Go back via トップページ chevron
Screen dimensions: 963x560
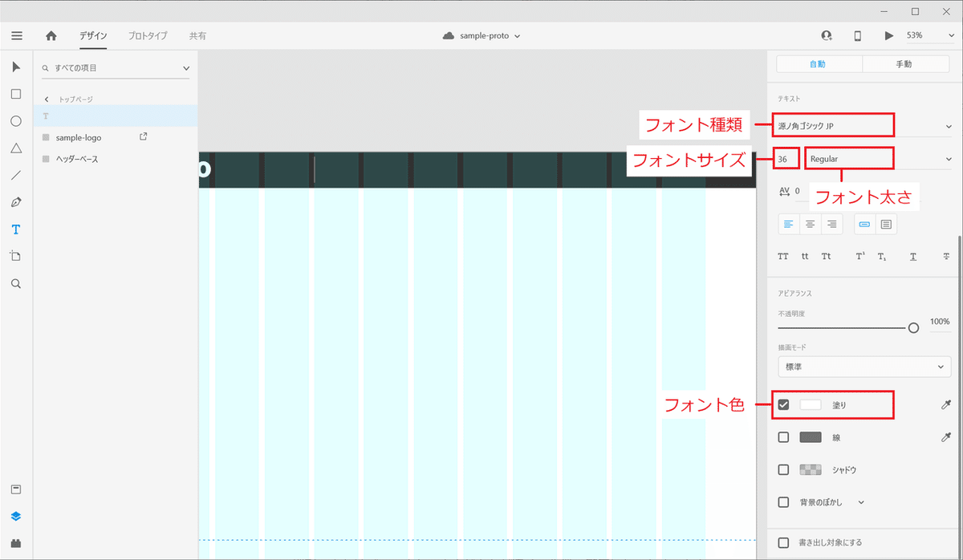click(x=47, y=99)
